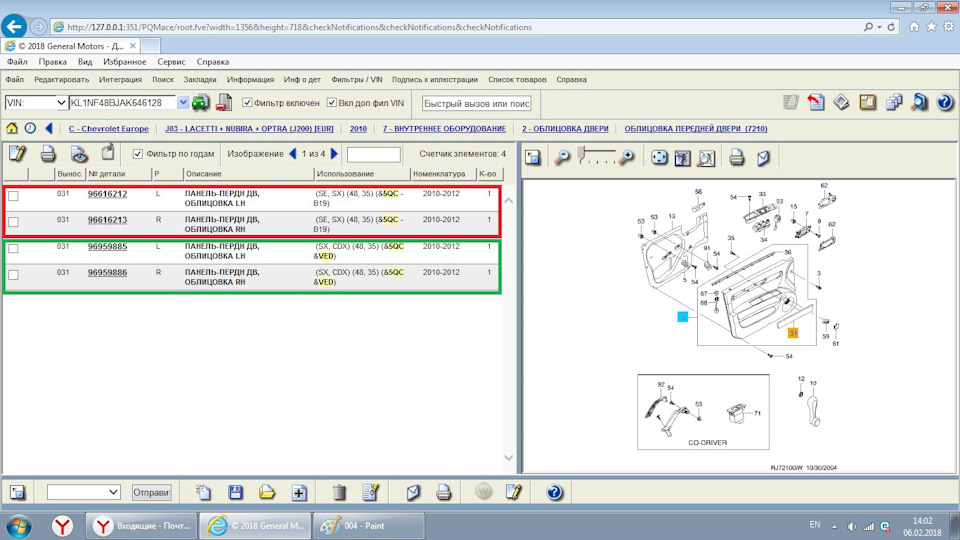The width and height of the screenshot is (960, 540).
Task: Click the red document icon beside the VIN field
Action: 223,102
